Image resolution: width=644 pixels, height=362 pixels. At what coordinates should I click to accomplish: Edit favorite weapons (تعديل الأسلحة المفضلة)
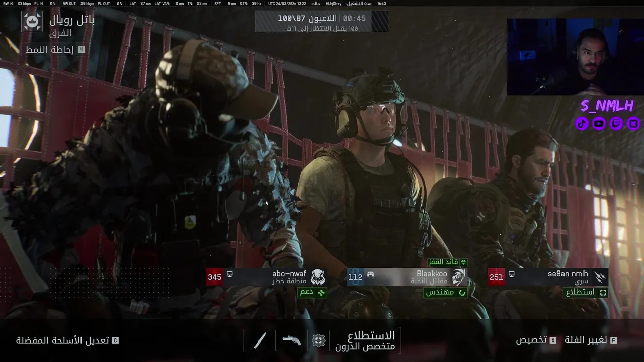67,340
